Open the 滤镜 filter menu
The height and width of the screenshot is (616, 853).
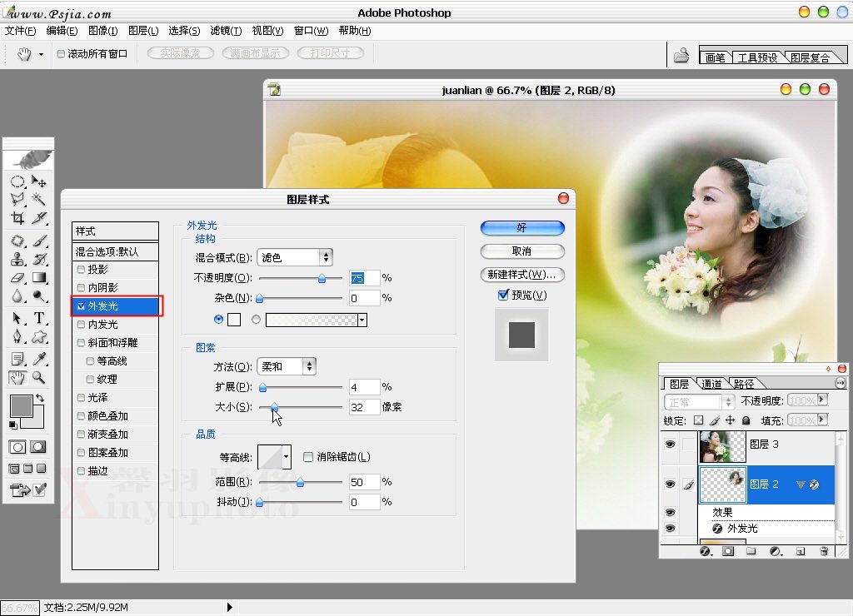pos(225,31)
